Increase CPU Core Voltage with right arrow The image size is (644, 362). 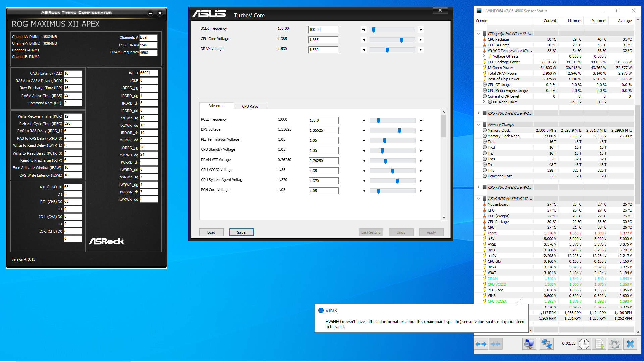tap(421, 40)
